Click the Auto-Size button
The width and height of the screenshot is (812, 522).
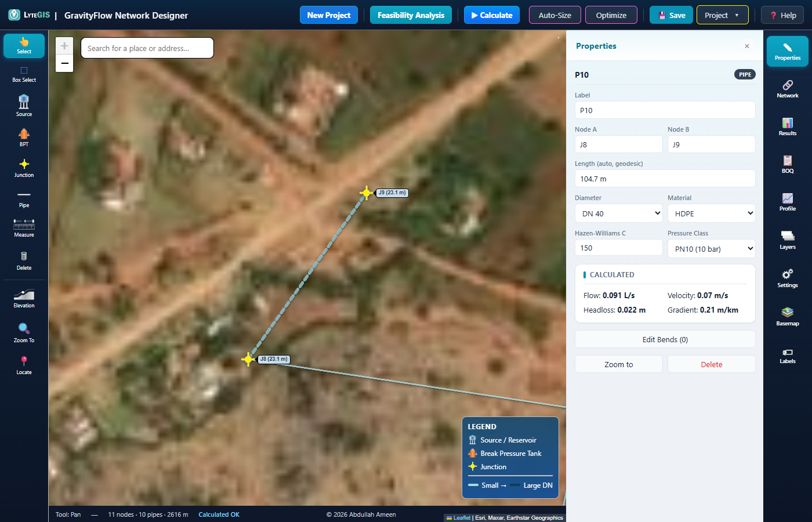click(x=554, y=15)
